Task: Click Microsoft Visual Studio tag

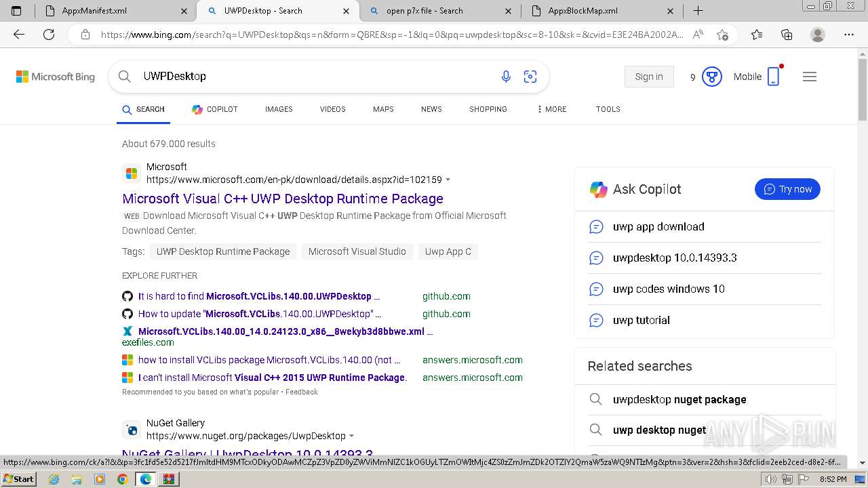Action: pos(357,251)
